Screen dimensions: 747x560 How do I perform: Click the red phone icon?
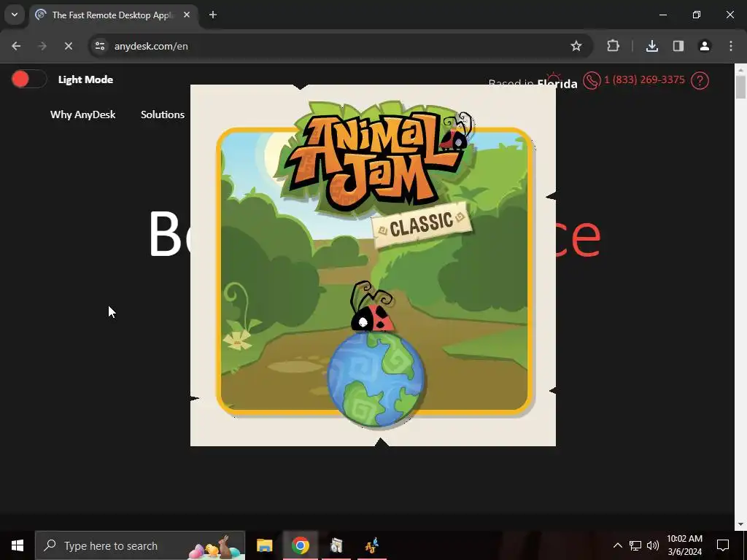(592, 80)
